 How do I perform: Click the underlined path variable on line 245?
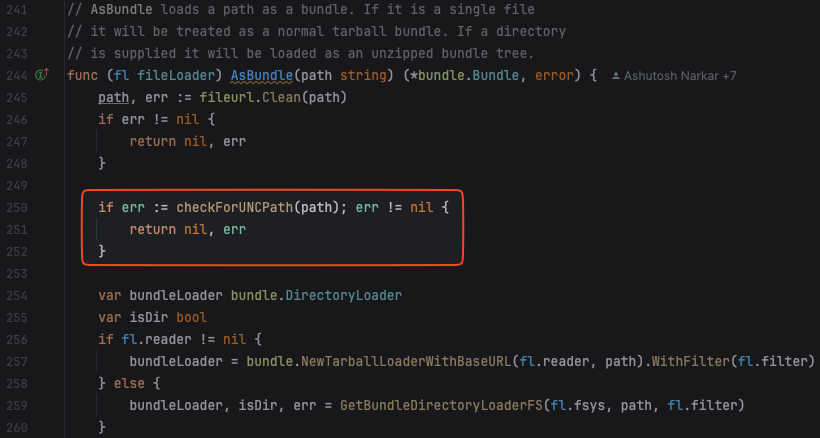coord(113,98)
